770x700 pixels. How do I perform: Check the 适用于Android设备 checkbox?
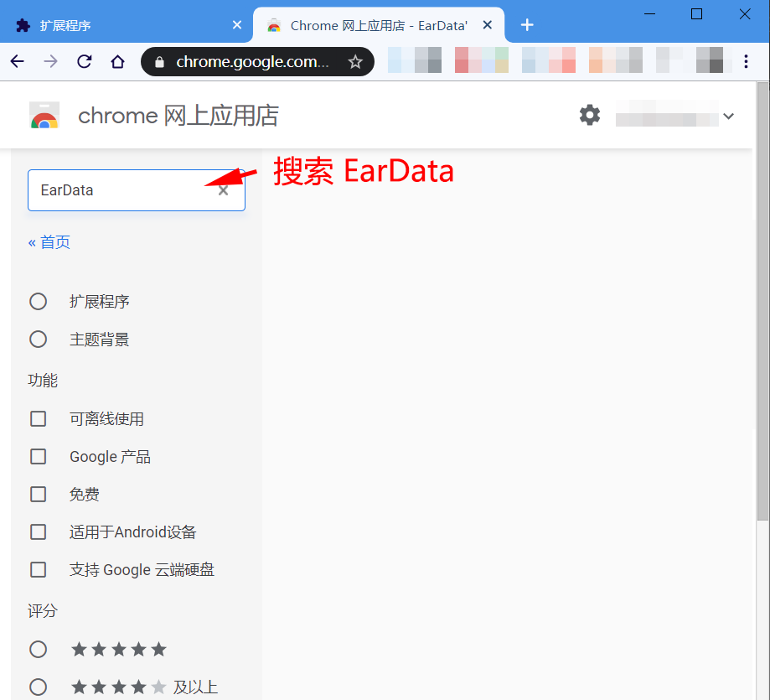tap(39, 532)
